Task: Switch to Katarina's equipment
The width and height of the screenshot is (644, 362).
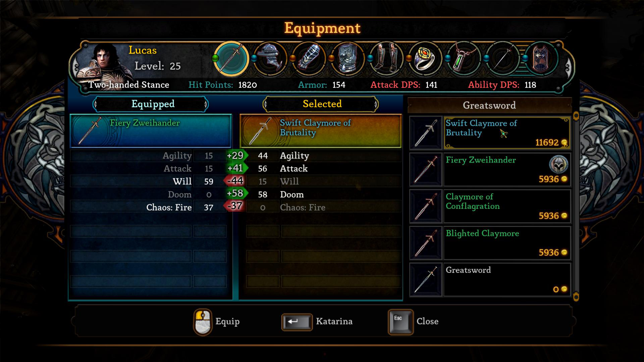Action: click(x=317, y=322)
